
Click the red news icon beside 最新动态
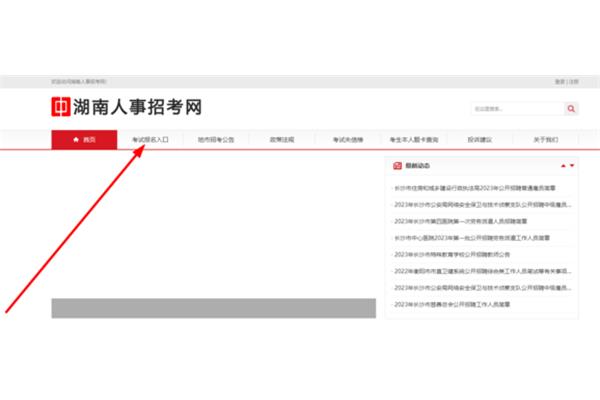[397, 166]
